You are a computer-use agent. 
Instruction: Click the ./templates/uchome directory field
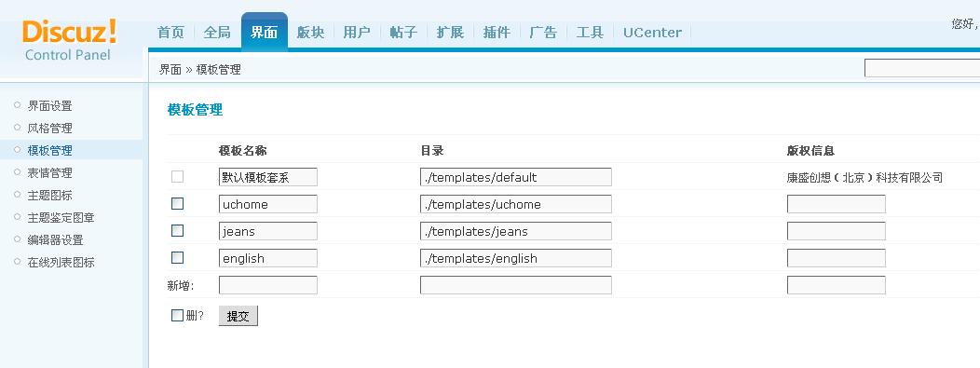point(516,204)
